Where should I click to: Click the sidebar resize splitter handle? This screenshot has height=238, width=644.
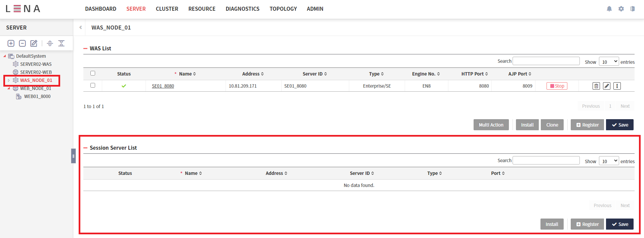click(73, 156)
